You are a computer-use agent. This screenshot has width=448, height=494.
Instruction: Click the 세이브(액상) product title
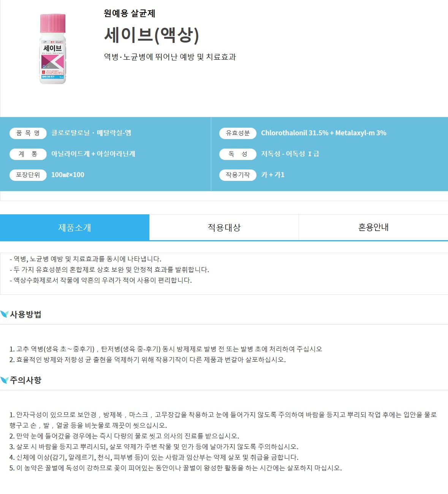152,35
